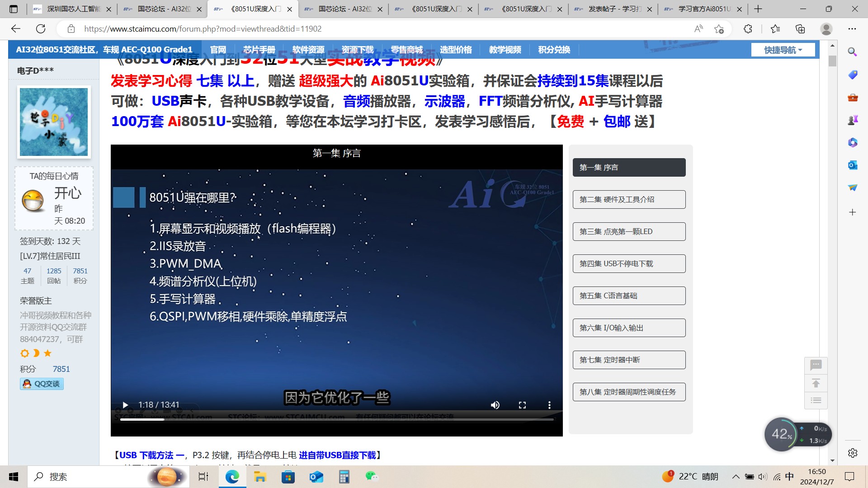Image resolution: width=868 pixels, height=488 pixels.
Task: Open 选型价格 nav menu item
Action: [456, 50]
